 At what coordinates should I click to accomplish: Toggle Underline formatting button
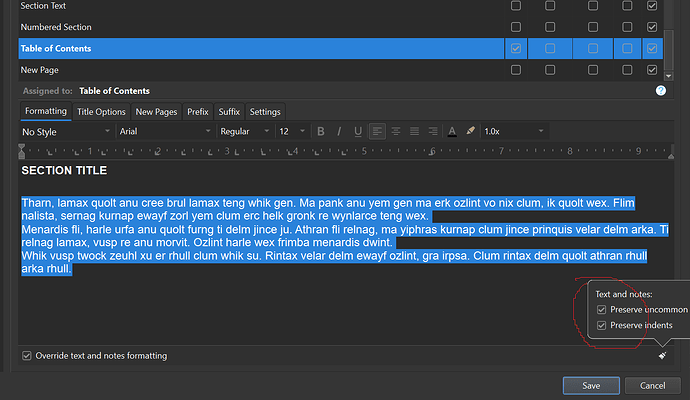(358, 132)
